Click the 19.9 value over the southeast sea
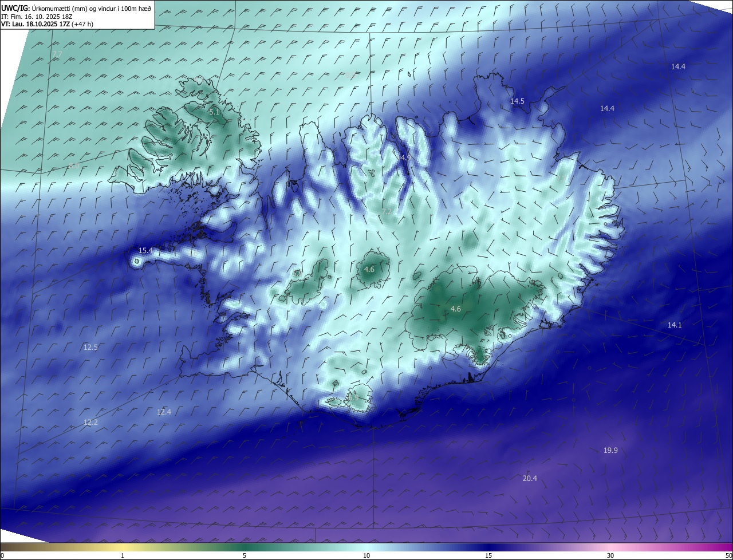This screenshot has width=733, height=560. coord(610,450)
